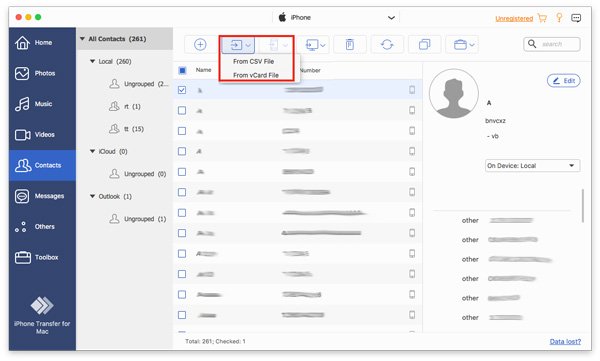Click the de-duplicate contacts icon

[x=424, y=45]
